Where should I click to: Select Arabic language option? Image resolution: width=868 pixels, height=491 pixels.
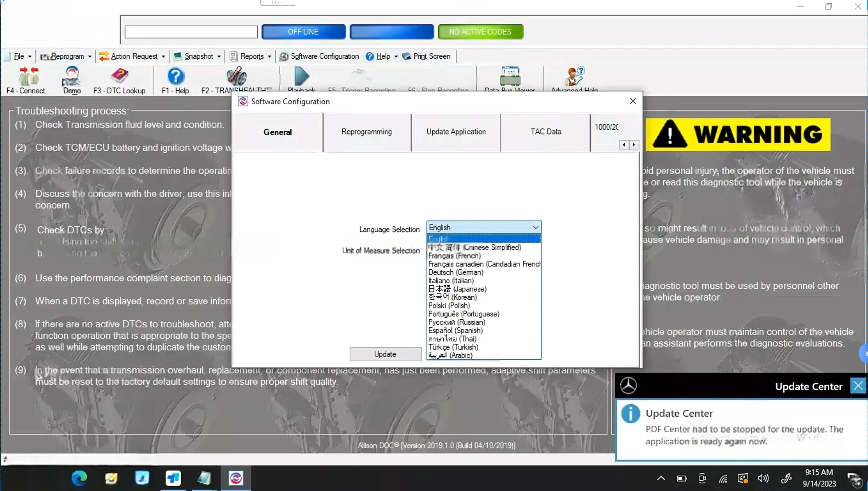[x=484, y=355]
